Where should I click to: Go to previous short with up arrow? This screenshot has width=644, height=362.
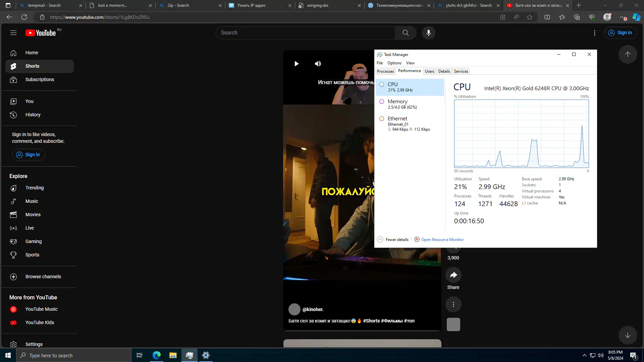(628, 54)
